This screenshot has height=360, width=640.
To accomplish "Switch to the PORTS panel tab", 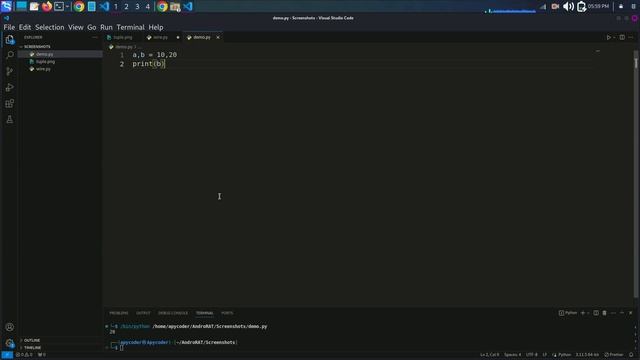I will point(227,313).
